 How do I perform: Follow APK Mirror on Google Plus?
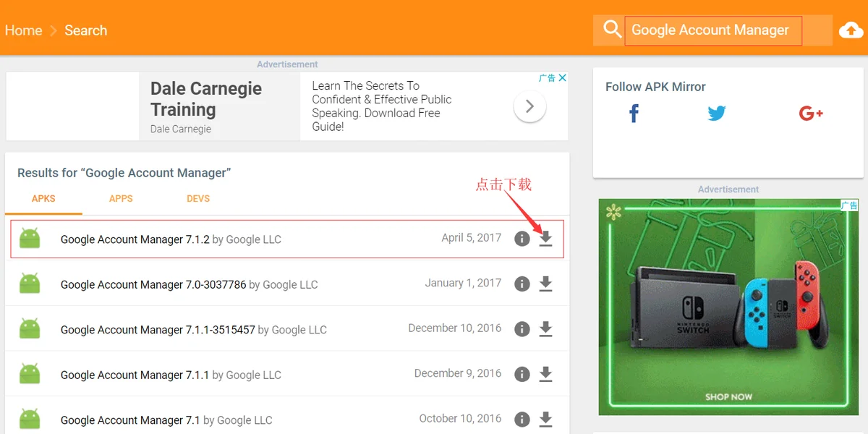pos(811,113)
